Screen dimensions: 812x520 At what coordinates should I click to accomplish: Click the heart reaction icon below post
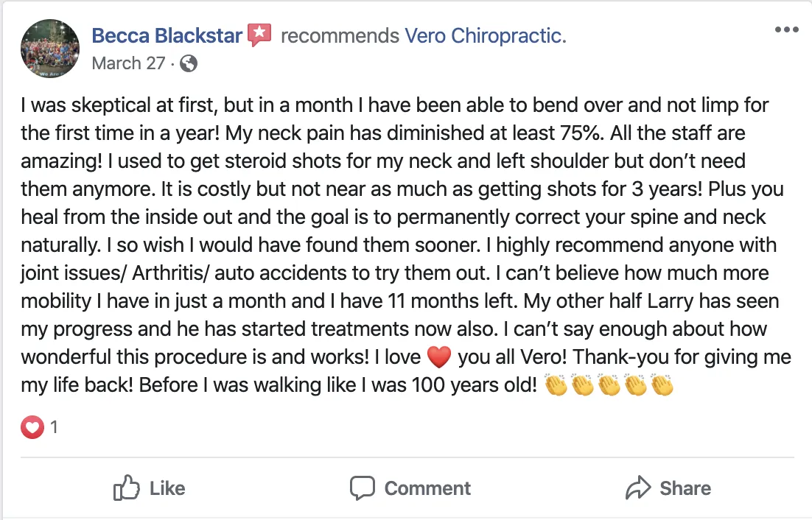coord(32,426)
